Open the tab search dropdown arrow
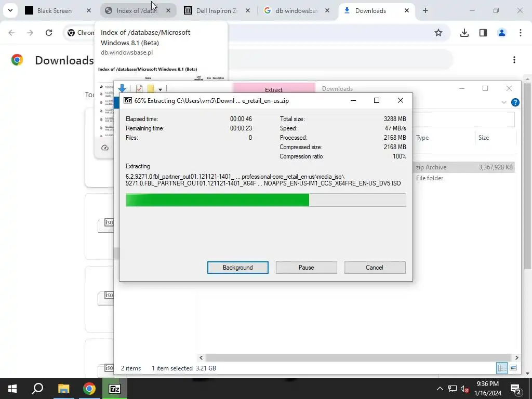The image size is (532, 399). pyautogui.click(x=10, y=11)
